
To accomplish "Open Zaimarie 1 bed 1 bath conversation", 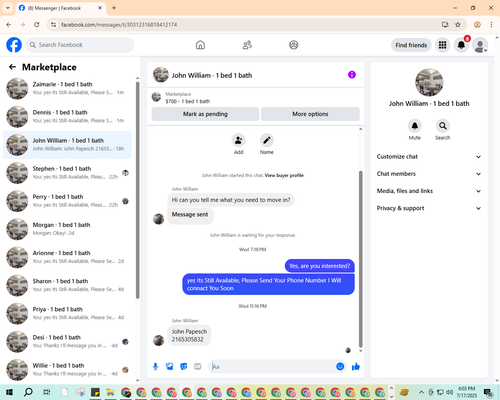I will [67, 89].
